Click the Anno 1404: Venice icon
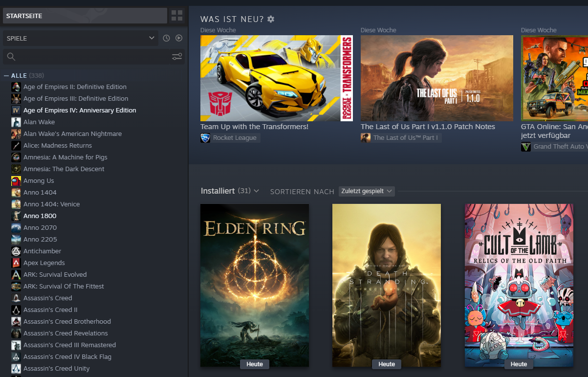This screenshot has width=588, height=377. click(x=16, y=204)
